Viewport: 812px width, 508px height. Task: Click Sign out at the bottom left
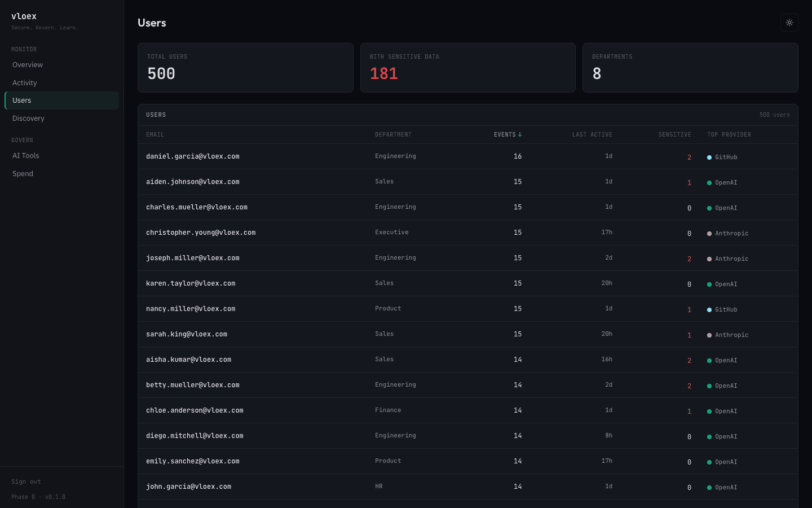click(x=26, y=481)
